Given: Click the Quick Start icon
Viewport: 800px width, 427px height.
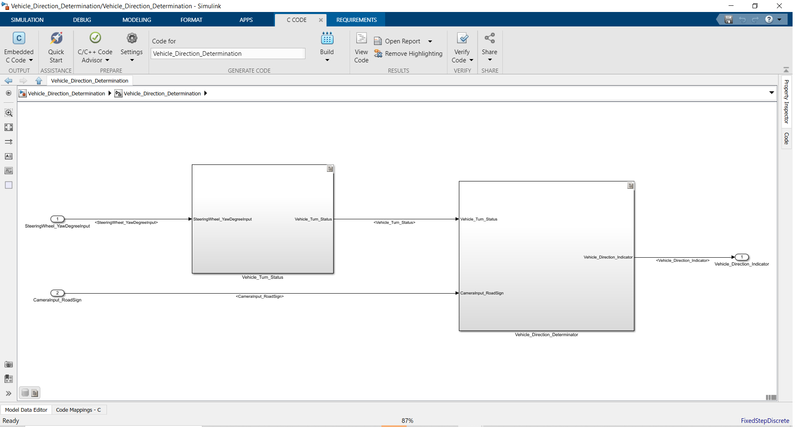Looking at the screenshot, I should click(x=56, y=43).
